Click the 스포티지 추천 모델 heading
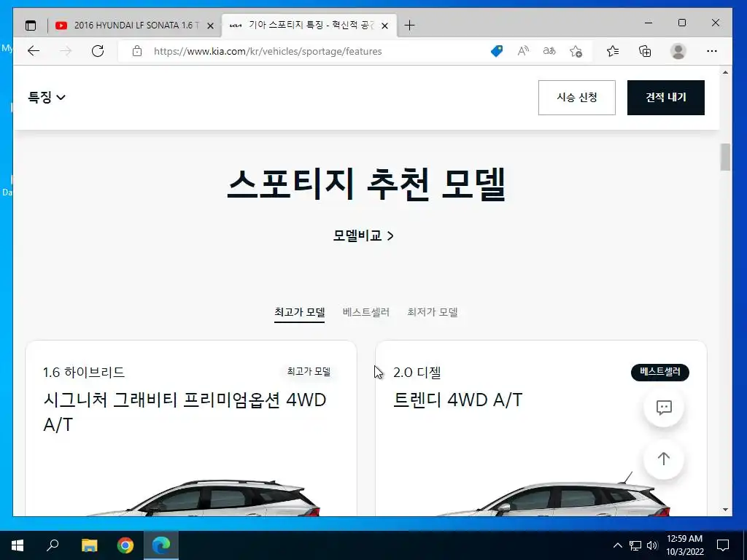This screenshot has height=560, width=747. tap(366, 184)
